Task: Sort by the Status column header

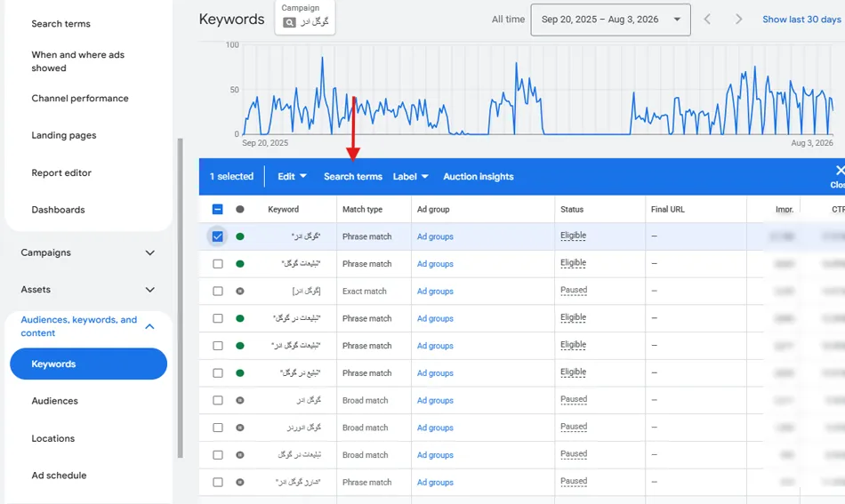Action: 572,209
